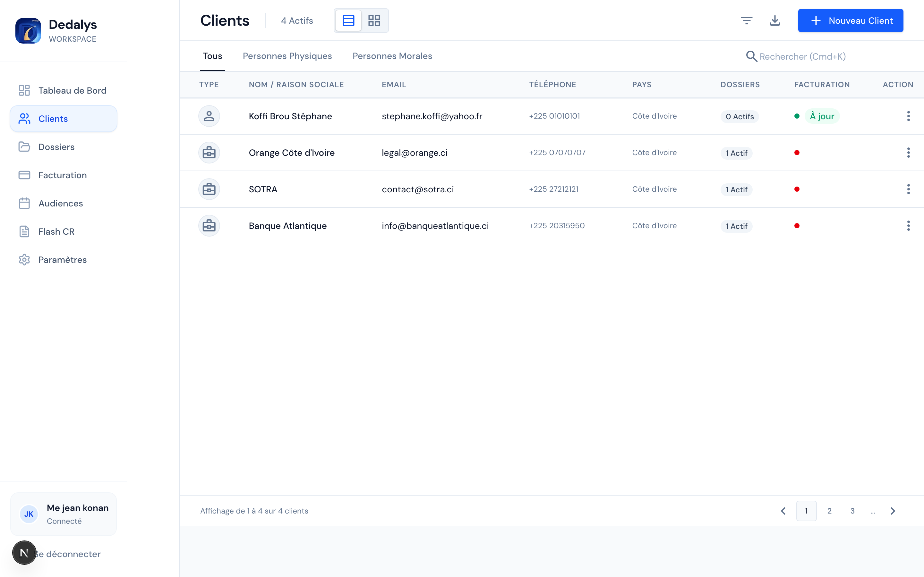The height and width of the screenshot is (577, 924).
Task: Go to page 2 of the client list
Action: pyautogui.click(x=829, y=511)
